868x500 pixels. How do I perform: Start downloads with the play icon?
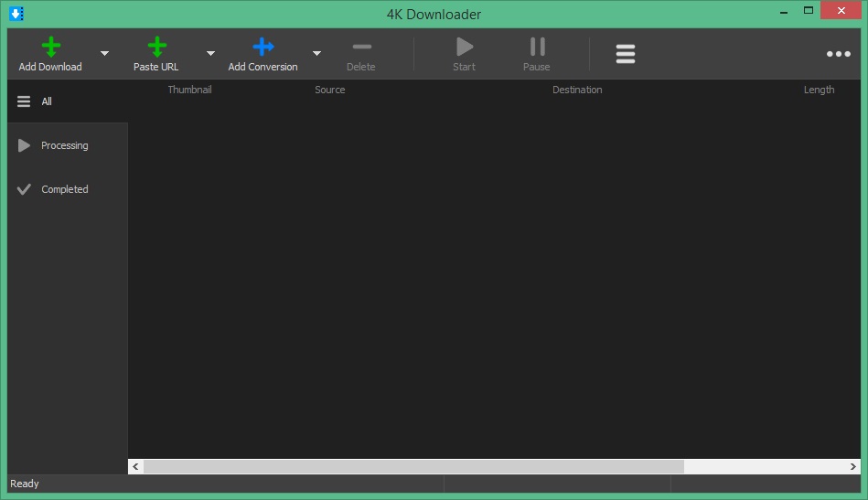(x=465, y=47)
